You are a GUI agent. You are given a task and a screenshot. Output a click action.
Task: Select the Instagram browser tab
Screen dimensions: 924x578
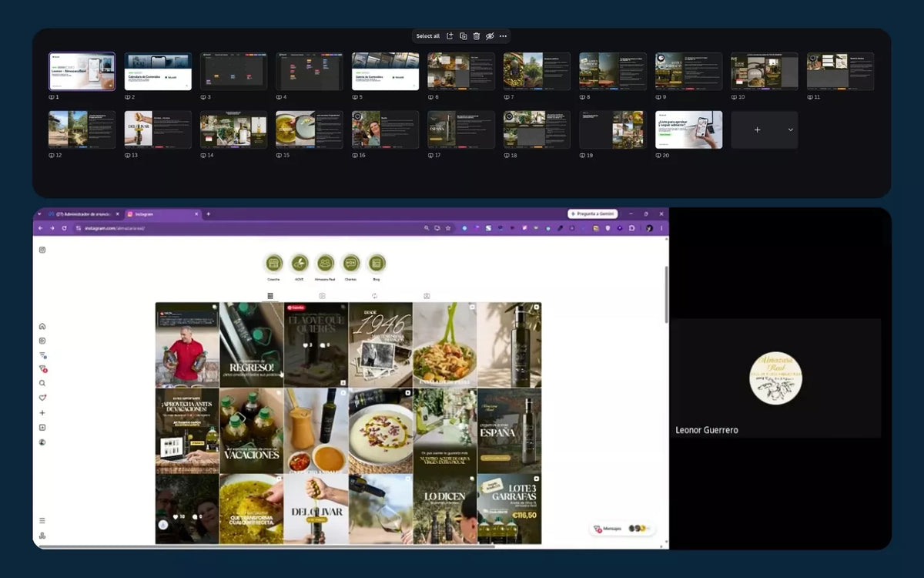(162, 213)
